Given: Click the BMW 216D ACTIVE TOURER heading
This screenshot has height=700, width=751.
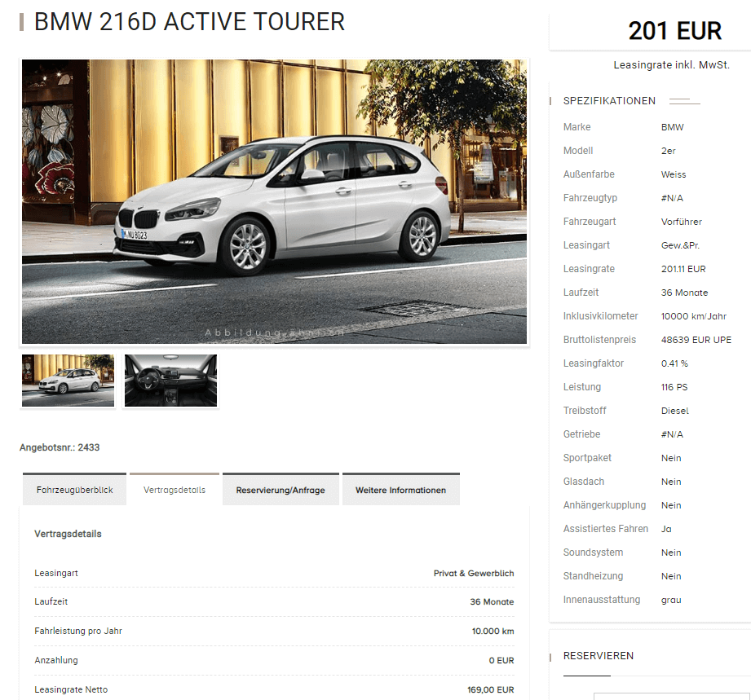Looking at the screenshot, I should 190,22.
